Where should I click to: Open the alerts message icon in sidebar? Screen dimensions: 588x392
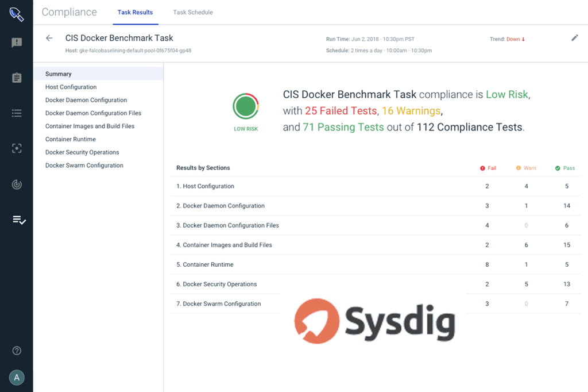click(x=17, y=43)
